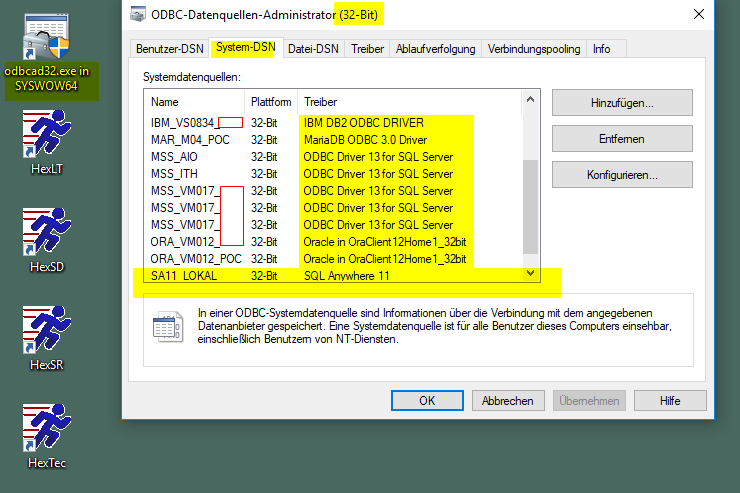Click the ODBC administrator title bar icon
The height and width of the screenshot is (493, 740).
coord(138,15)
